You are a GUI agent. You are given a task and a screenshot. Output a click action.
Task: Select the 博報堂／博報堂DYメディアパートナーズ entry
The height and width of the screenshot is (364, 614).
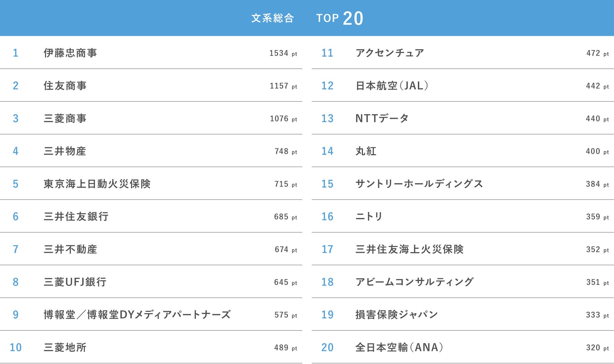pyautogui.click(x=137, y=315)
